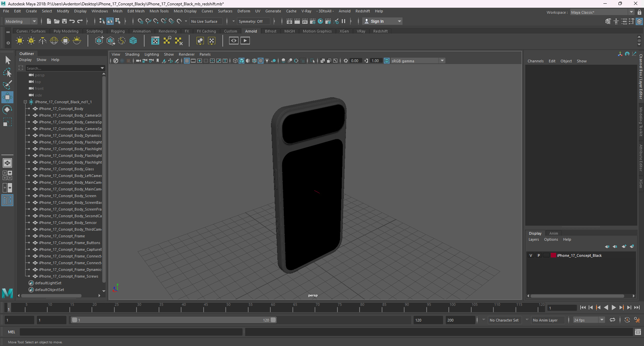644x346 pixels.
Task: Click the Arnold render play icon
Action: 245,41
